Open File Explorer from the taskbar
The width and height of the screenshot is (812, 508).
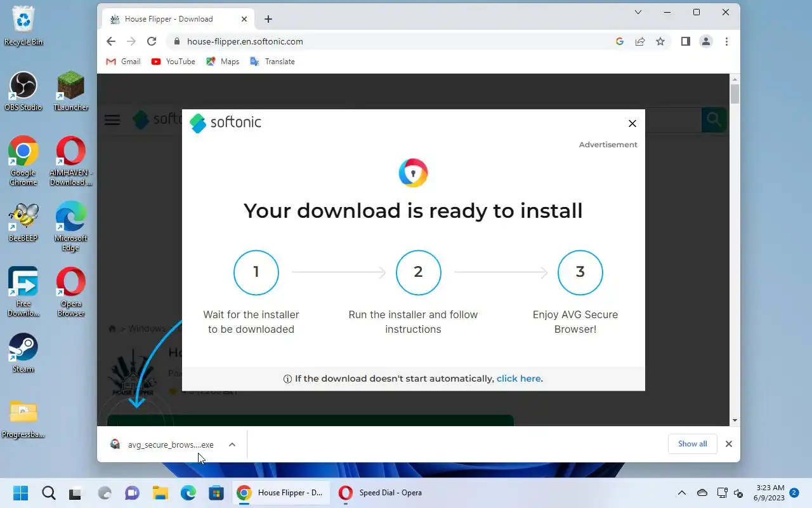click(160, 493)
